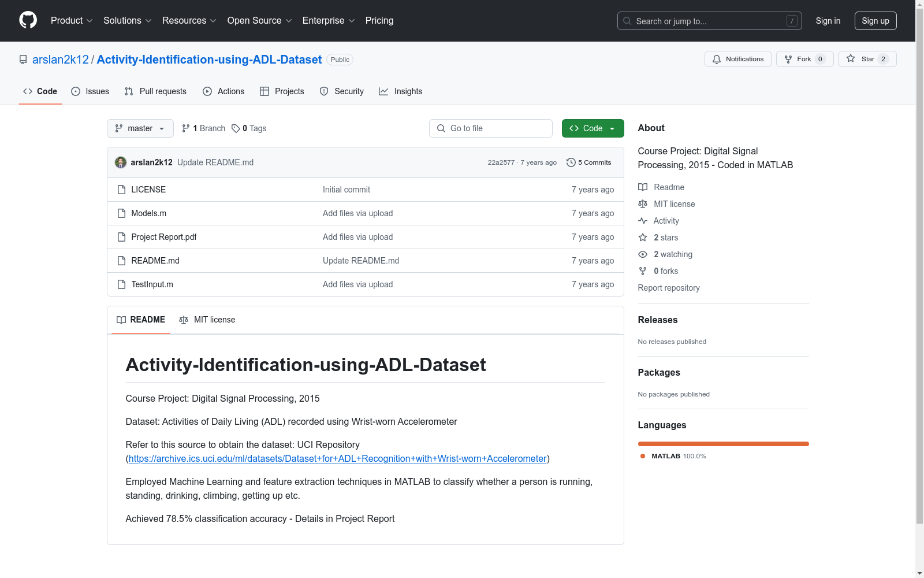This screenshot has height=578, width=924.
Task: Select the README tab in file viewer
Action: click(141, 320)
